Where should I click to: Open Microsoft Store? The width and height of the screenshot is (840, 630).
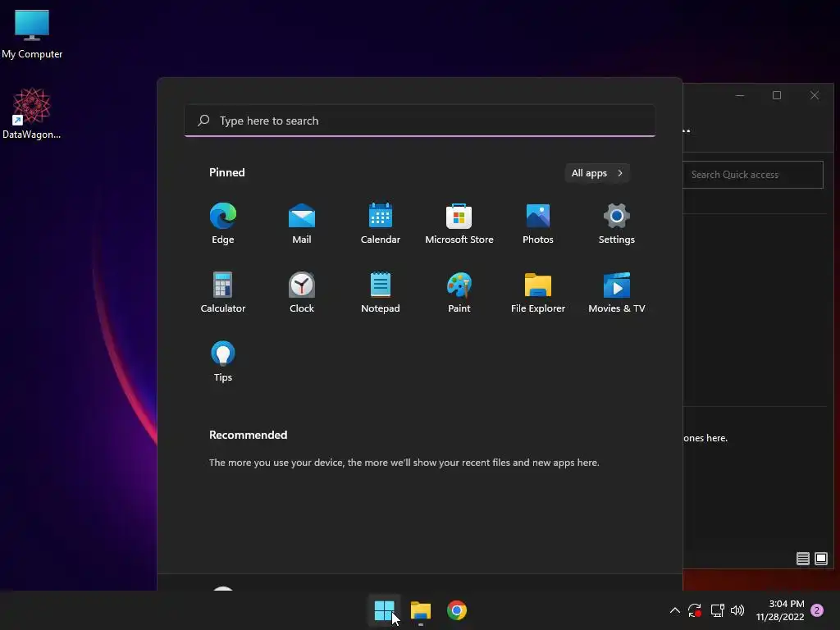point(459,224)
